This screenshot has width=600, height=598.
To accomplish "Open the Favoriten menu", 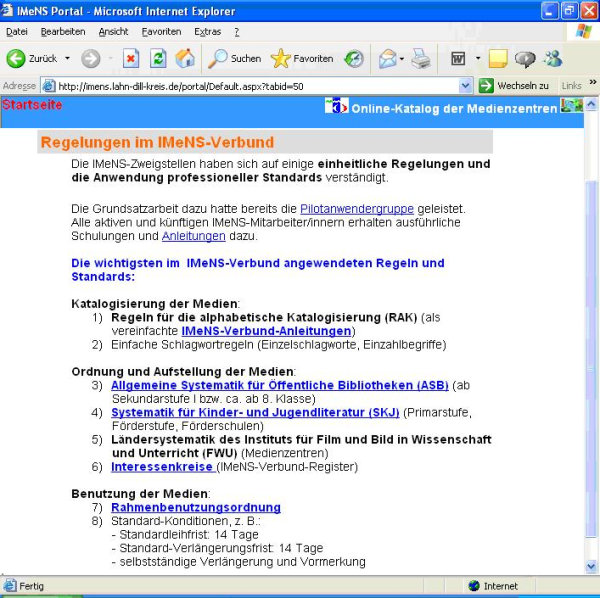I will click(x=161, y=32).
